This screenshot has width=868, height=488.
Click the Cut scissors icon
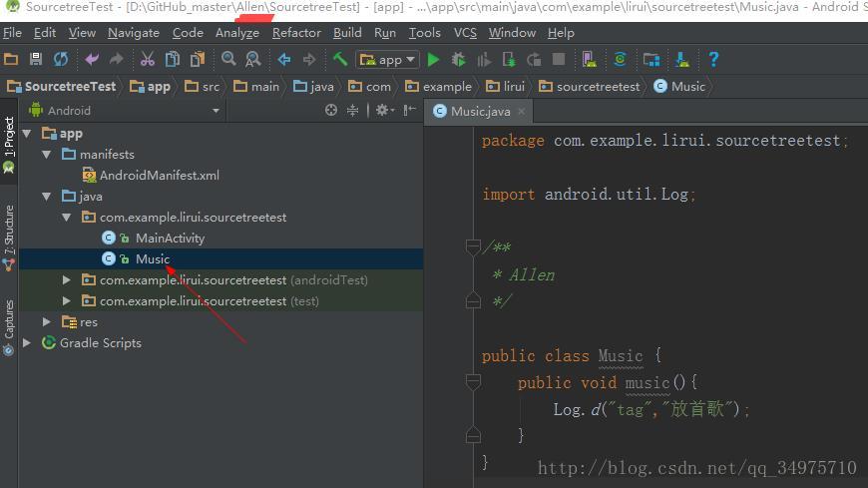click(148, 59)
